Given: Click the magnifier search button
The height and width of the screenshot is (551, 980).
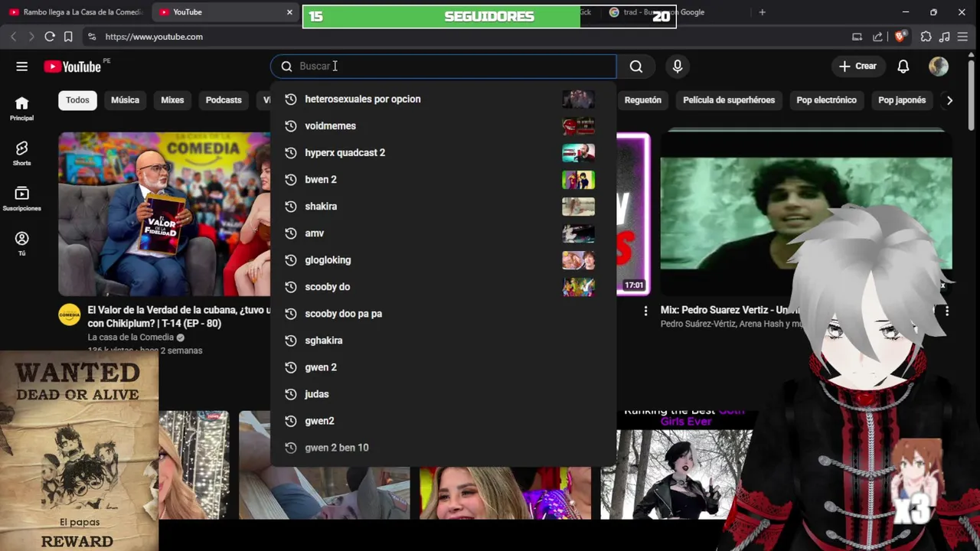Looking at the screenshot, I should 635,67.
